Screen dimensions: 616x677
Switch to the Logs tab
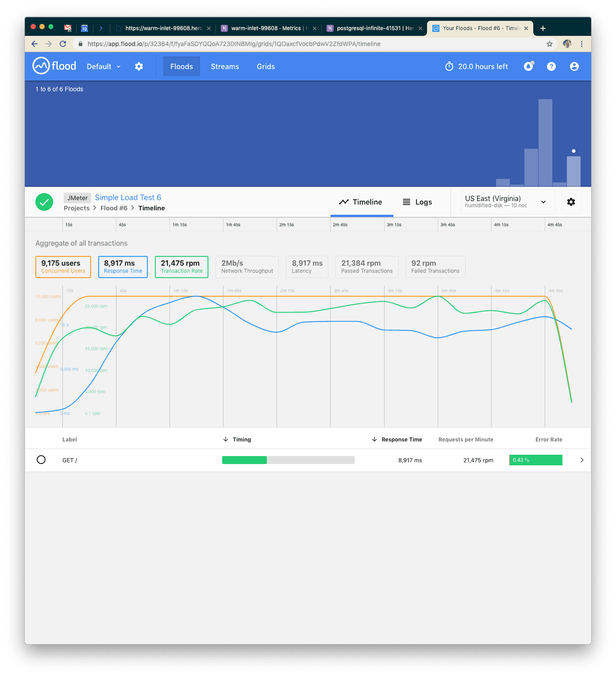point(417,202)
